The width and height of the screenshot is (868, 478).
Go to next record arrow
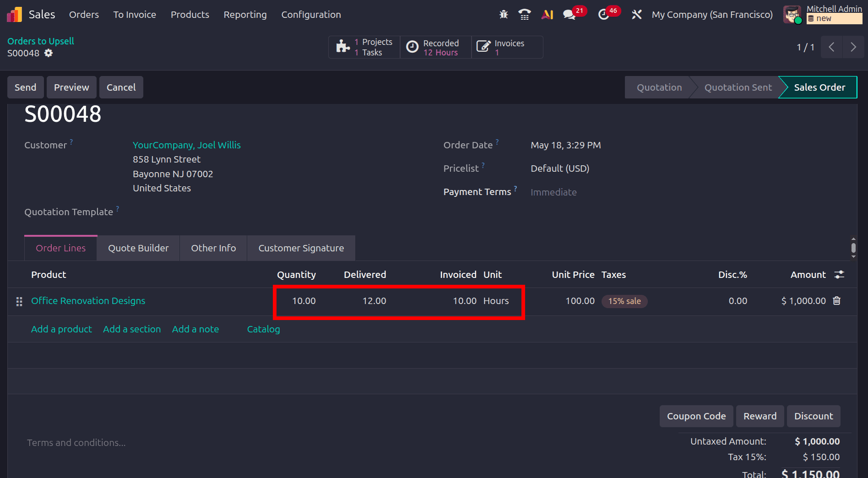pyautogui.click(x=853, y=47)
